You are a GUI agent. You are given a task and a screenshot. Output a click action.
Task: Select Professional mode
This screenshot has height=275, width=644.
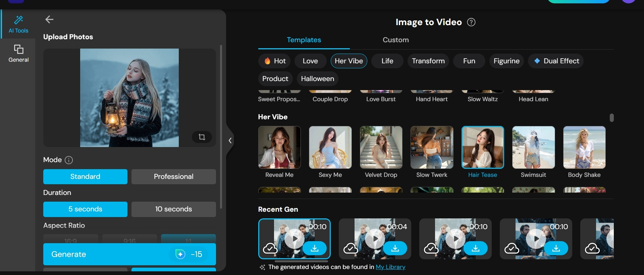174,177
